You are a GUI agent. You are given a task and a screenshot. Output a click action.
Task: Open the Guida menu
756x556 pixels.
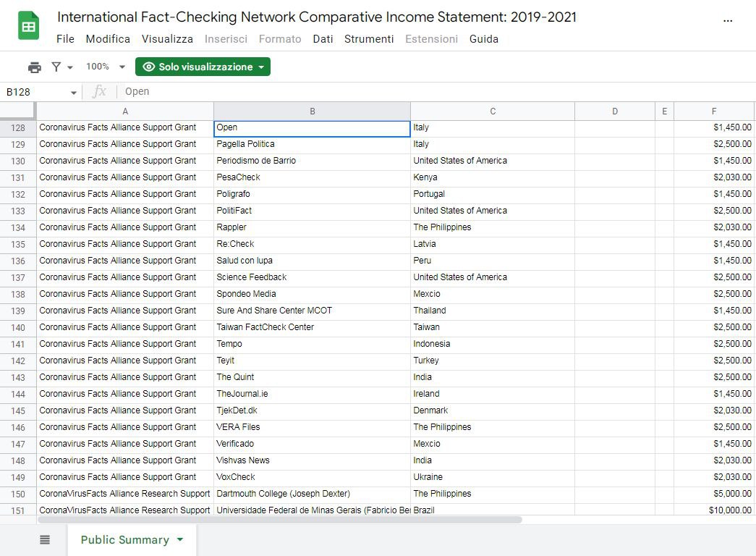tap(483, 39)
